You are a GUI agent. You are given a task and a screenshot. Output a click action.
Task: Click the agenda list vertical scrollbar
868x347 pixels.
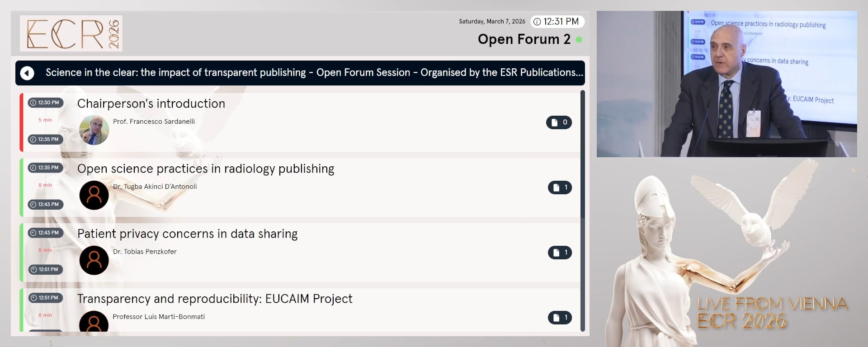(x=583, y=210)
